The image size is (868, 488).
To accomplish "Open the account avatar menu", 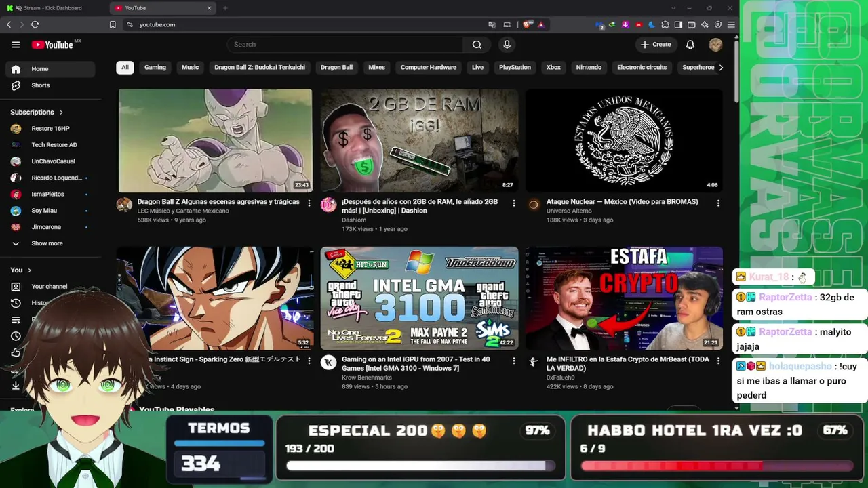I will 715,45.
